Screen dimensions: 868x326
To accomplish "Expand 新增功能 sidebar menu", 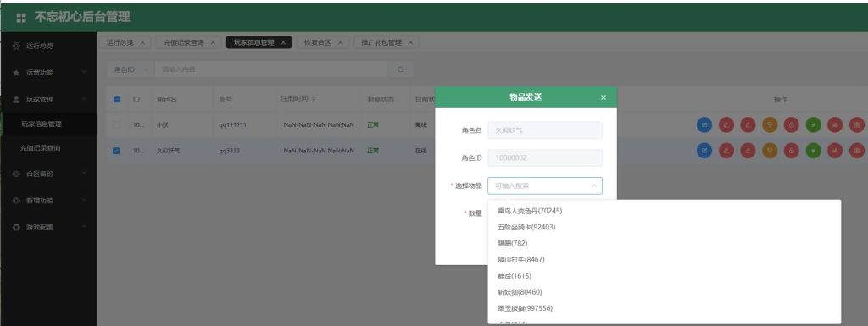I will coord(48,200).
